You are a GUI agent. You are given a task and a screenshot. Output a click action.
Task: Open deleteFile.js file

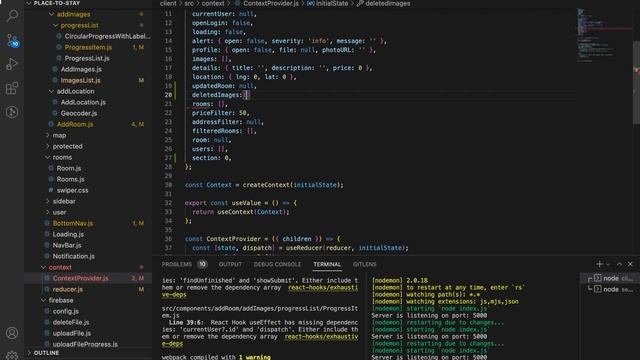point(71,322)
